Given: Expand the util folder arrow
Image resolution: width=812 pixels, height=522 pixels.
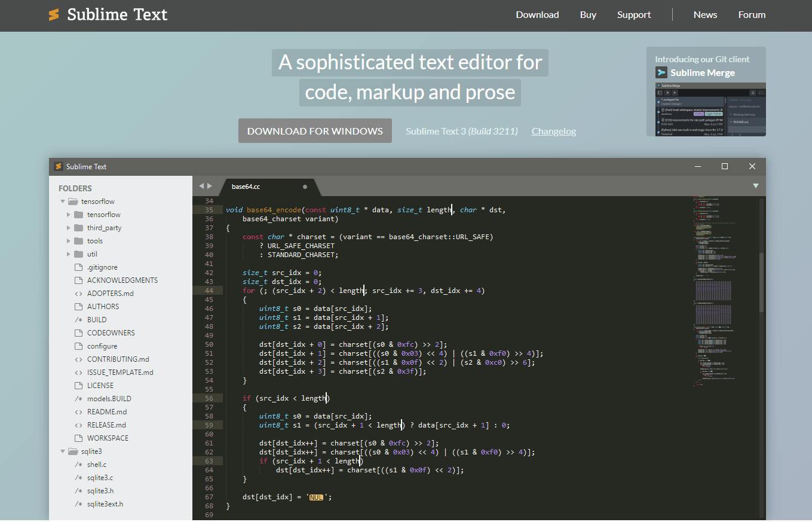Looking at the screenshot, I should [69, 254].
